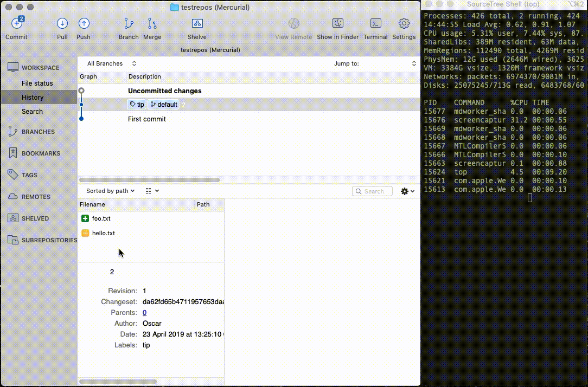Click the Path column header
Viewport: 588px width, 387px height.
point(209,204)
